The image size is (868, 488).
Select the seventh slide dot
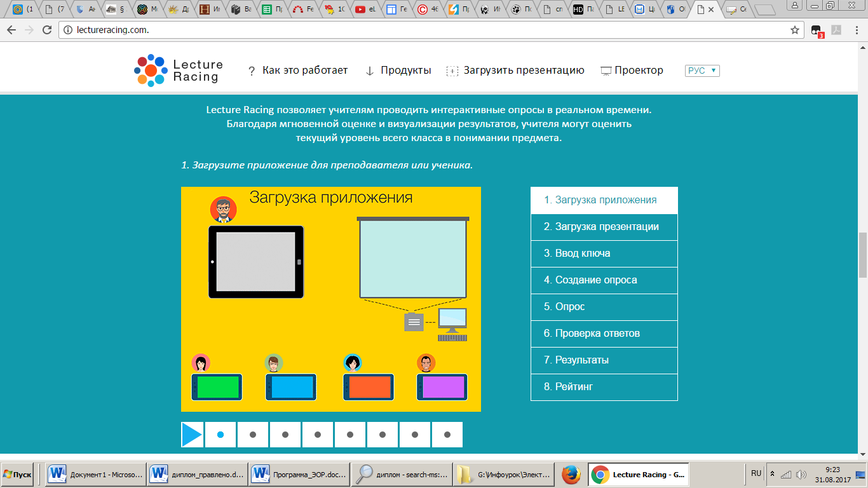point(415,435)
